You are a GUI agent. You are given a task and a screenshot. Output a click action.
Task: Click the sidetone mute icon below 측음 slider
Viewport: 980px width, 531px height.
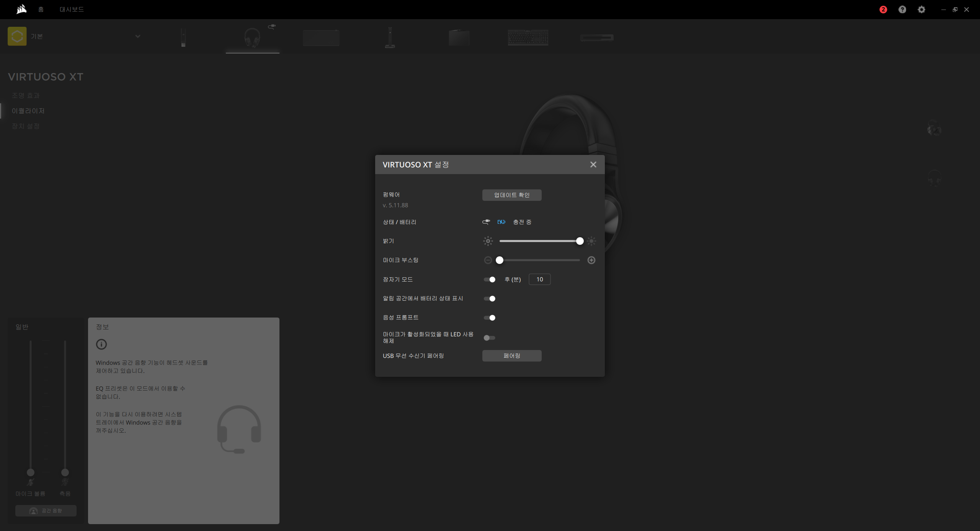click(x=65, y=482)
